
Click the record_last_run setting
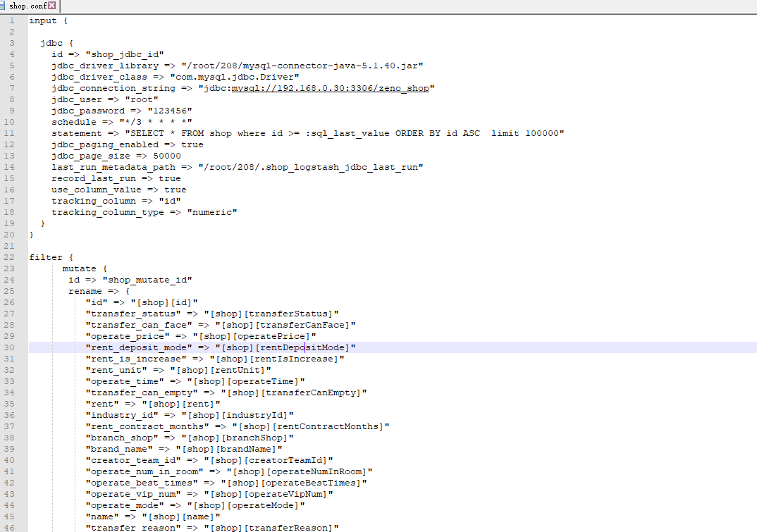(116, 178)
